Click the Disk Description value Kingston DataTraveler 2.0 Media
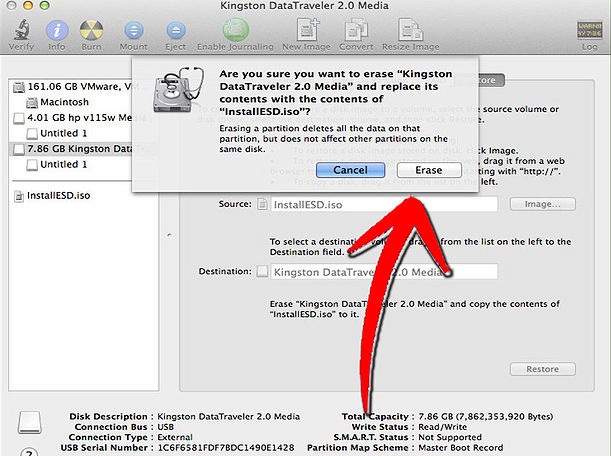This screenshot has width=611, height=456. [x=228, y=417]
